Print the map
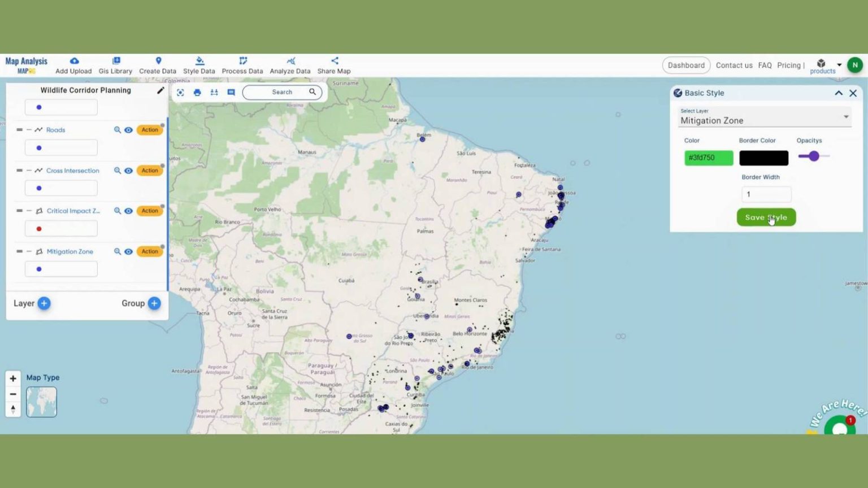868x488 pixels. pos(197,92)
